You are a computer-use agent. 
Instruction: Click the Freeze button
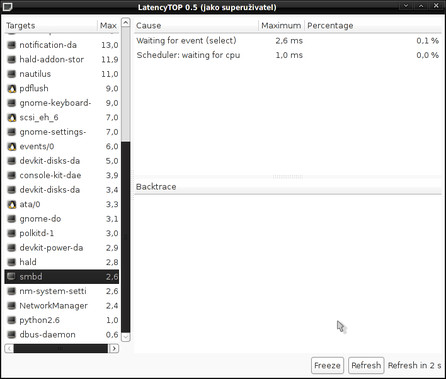(x=327, y=365)
